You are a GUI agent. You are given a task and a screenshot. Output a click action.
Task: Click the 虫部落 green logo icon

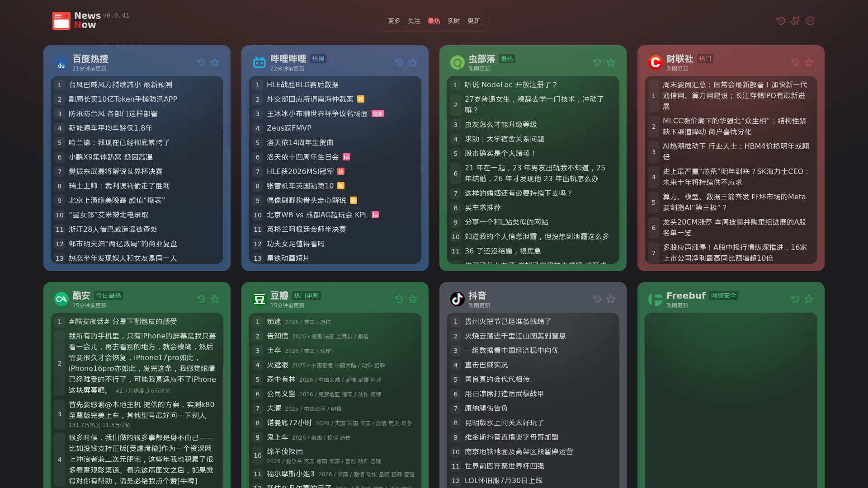click(x=458, y=62)
